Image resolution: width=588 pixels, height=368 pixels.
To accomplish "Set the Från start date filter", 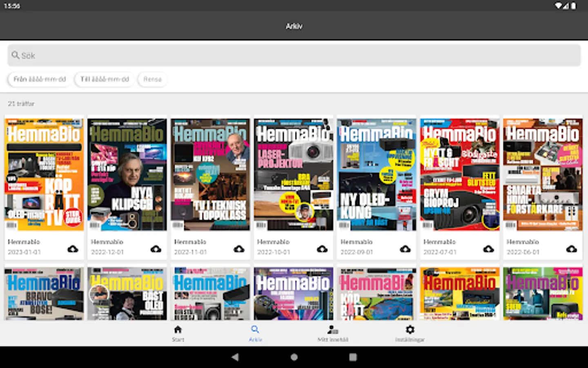I will click(40, 79).
